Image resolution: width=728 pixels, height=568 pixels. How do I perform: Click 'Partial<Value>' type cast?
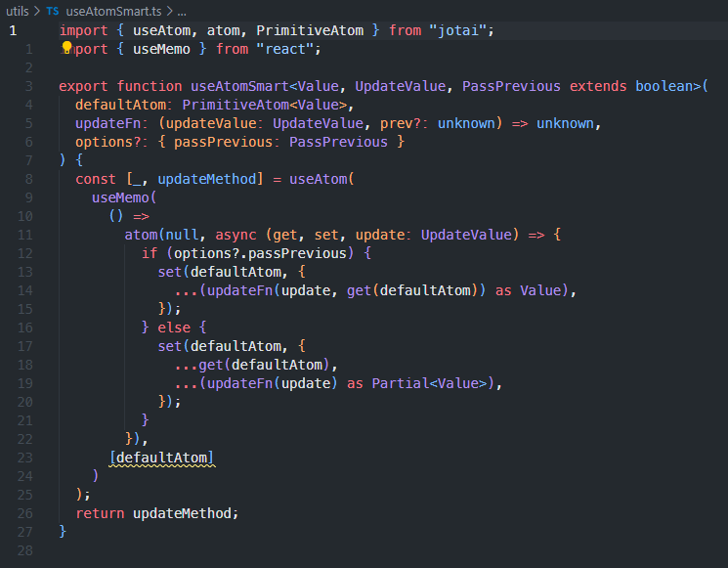[429, 383]
